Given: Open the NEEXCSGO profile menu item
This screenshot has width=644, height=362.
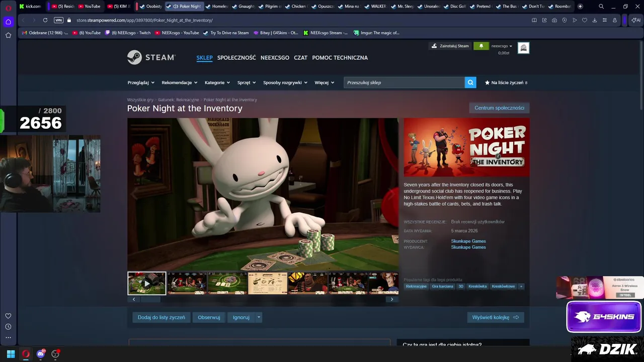Looking at the screenshot, I should tap(275, 57).
